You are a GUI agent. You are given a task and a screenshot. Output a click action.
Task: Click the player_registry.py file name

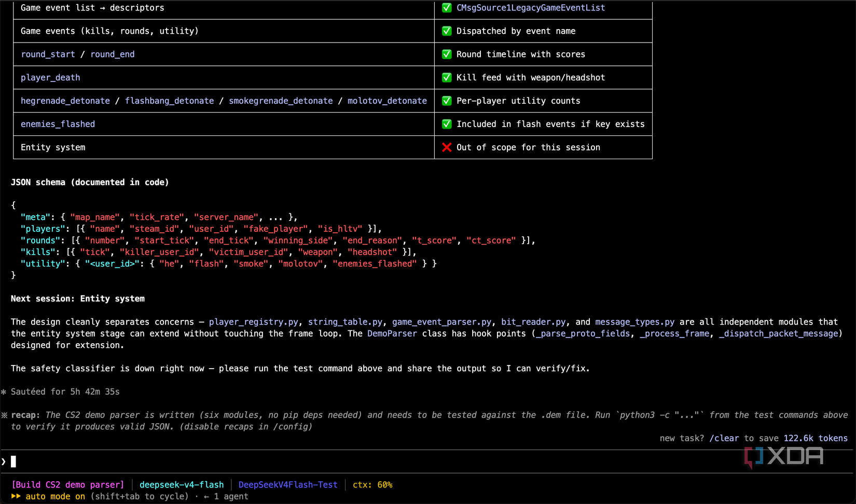pyautogui.click(x=254, y=322)
